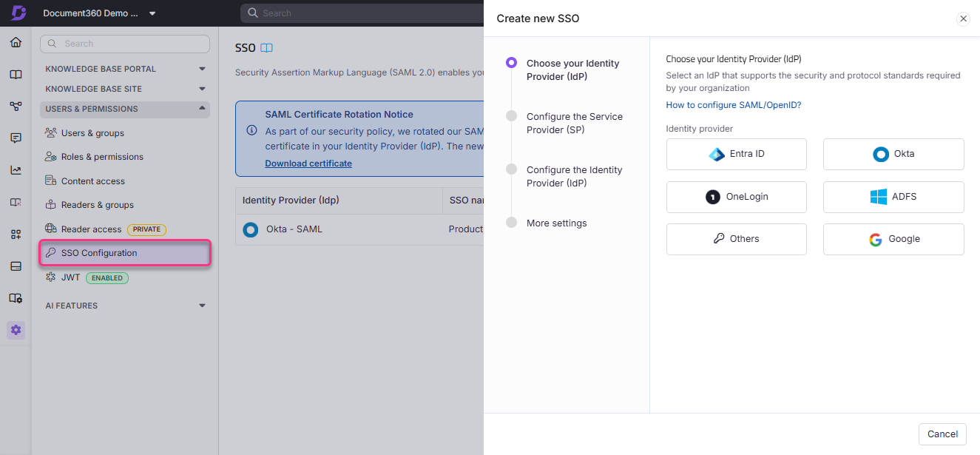Open Settings via the gear icon

coord(16,330)
